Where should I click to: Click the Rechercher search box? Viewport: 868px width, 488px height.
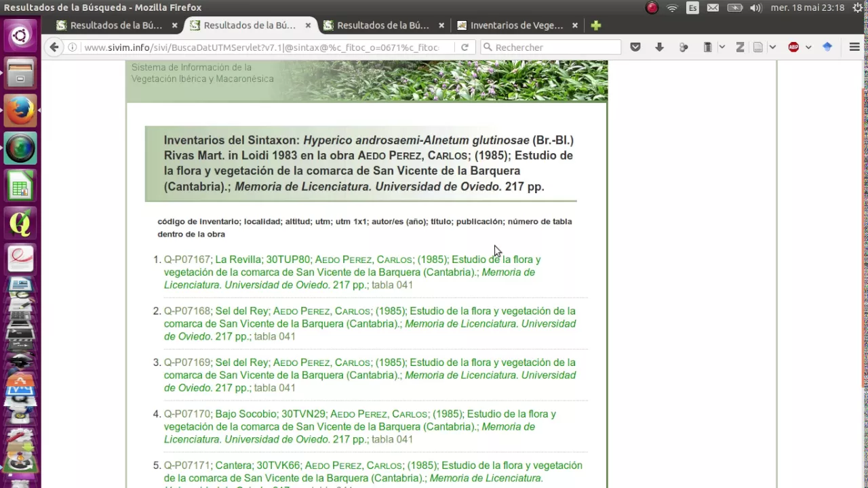[x=549, y=47]
